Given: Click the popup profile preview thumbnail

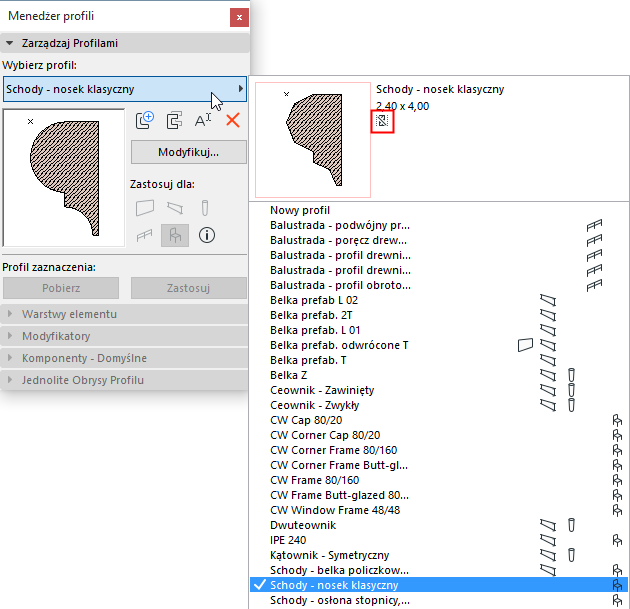Looking at the screenshot, I should coord(313,140).
